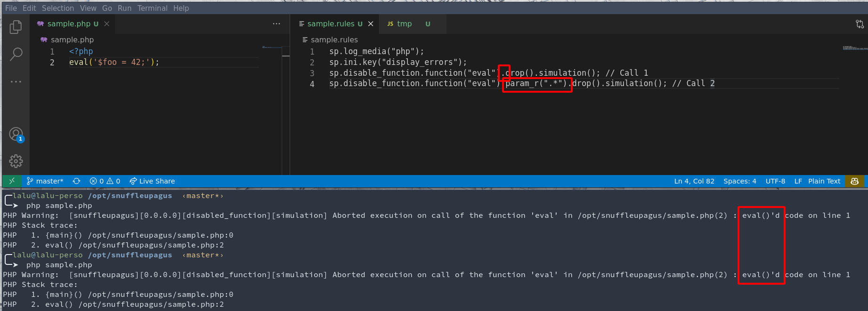Click the eval('$foo = 42;') code line

click(x=114, y=62)
